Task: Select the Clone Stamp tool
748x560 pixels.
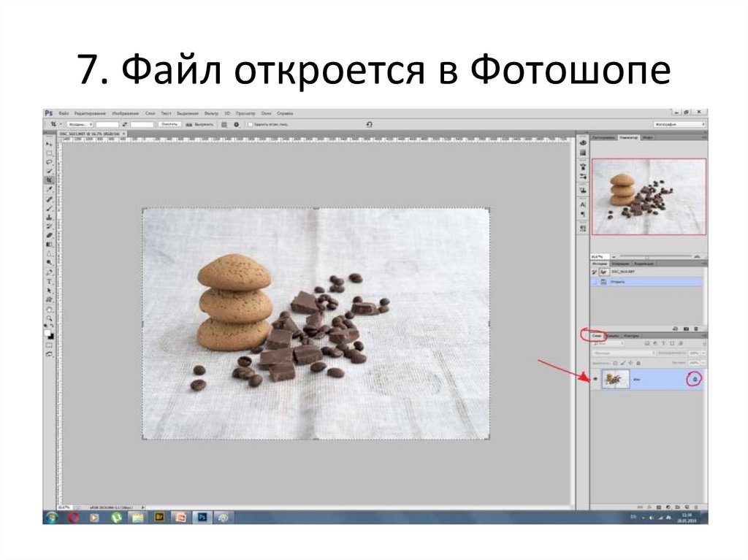Action: (49, 217)
